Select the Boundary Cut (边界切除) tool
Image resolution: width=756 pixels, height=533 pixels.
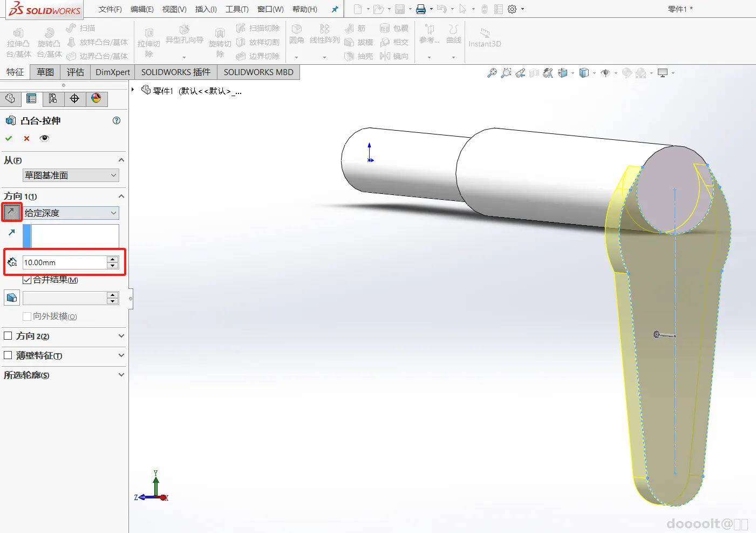[x=258, y=56]
